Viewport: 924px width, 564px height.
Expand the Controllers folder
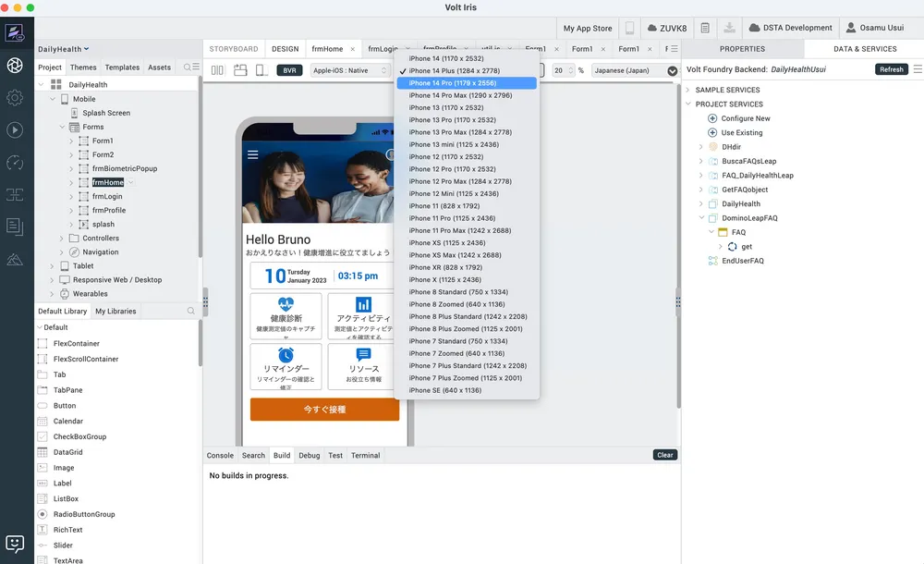tap(61, 239)
